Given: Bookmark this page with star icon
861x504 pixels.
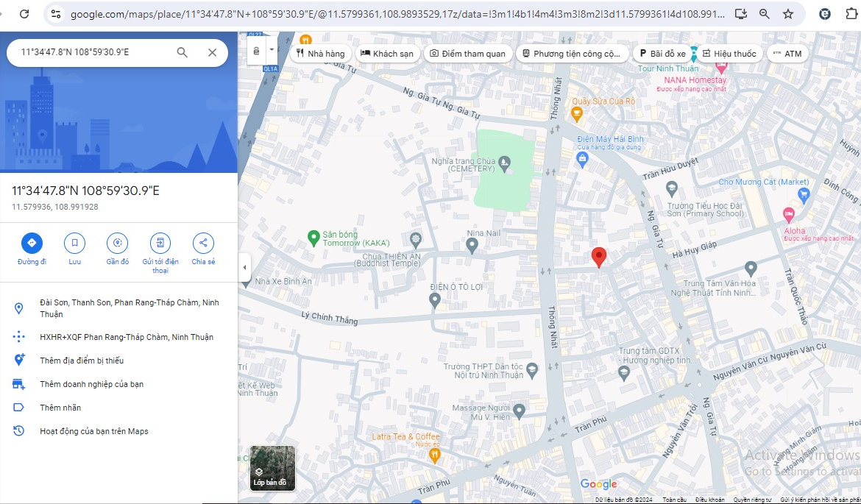Looking at the screenshot, I should (x=788, y=14).
